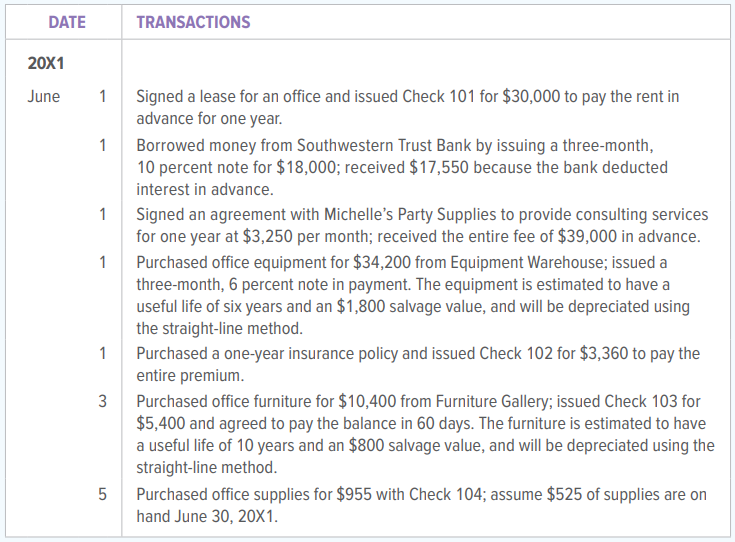Click the June month label
735x542 pixels.
coord(44,96)
